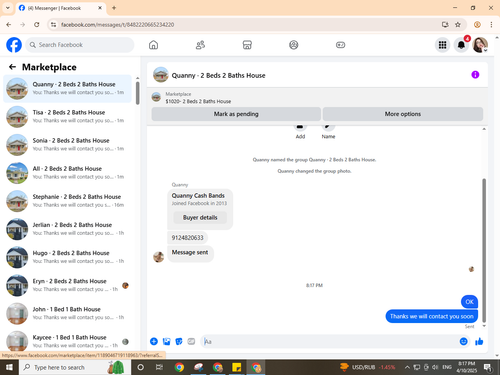Screen dimensions: 500x375
Task: Open account profile picture menu
Action: click(x=480, y=45)
